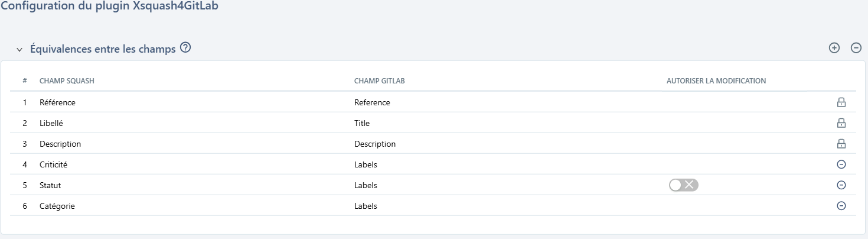Click the lock icon on the Référence row
The width and height of the screenshot is (868, 239).
pyautogui.click(x=841, y=102)
